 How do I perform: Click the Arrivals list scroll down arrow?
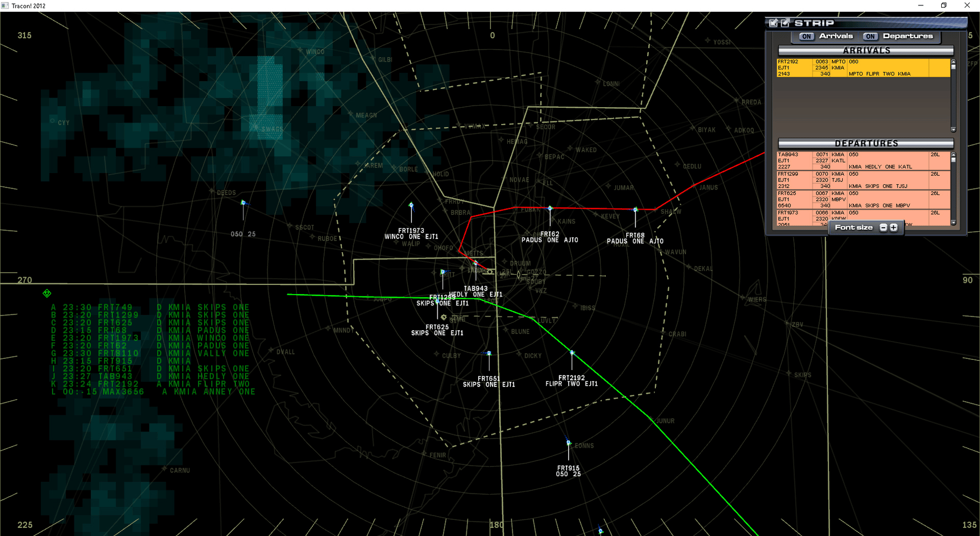tap(954, 129)
